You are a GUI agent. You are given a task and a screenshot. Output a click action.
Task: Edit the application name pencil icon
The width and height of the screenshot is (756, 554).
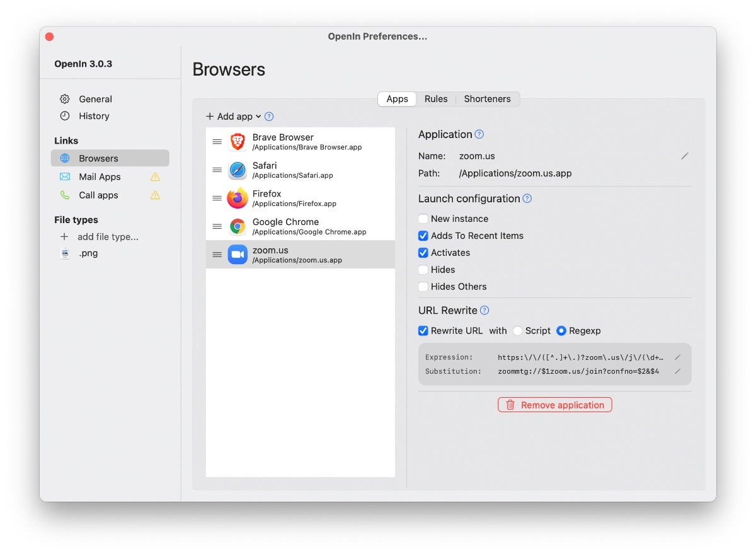pos(685,156)
